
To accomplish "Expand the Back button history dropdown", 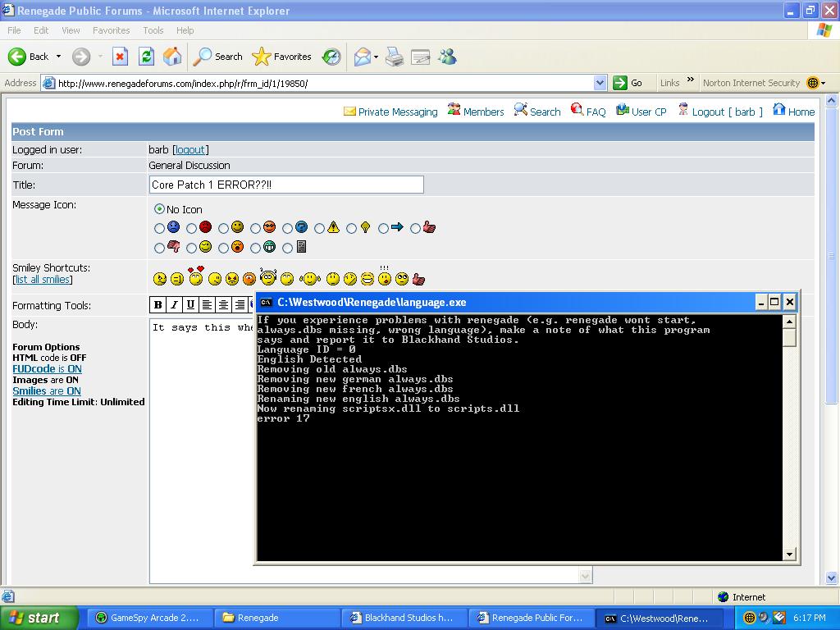I will click(x=58, y=57).
